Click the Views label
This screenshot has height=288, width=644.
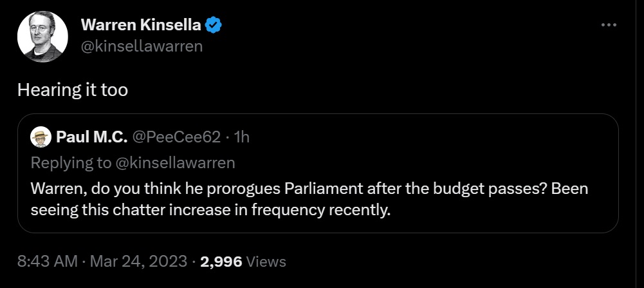(x=266, y=262)
